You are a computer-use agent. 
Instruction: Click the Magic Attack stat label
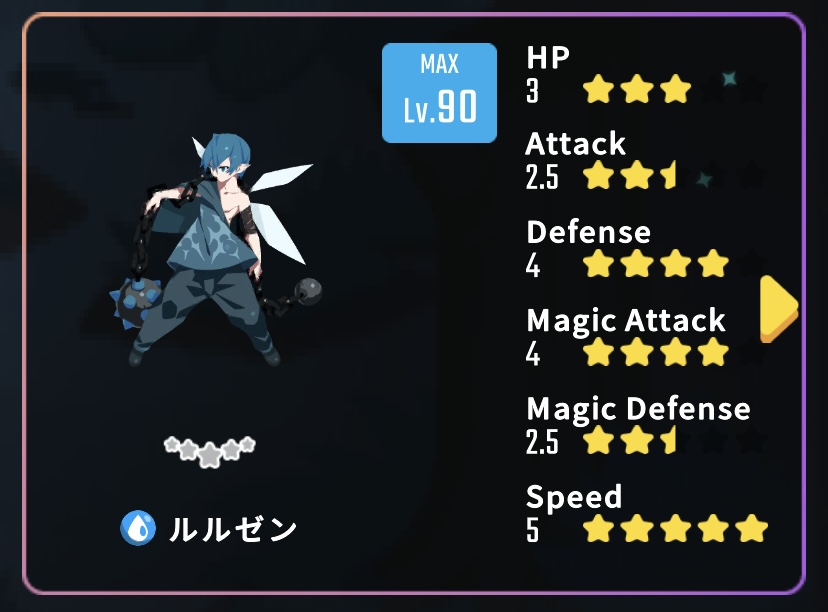[626, 321]
